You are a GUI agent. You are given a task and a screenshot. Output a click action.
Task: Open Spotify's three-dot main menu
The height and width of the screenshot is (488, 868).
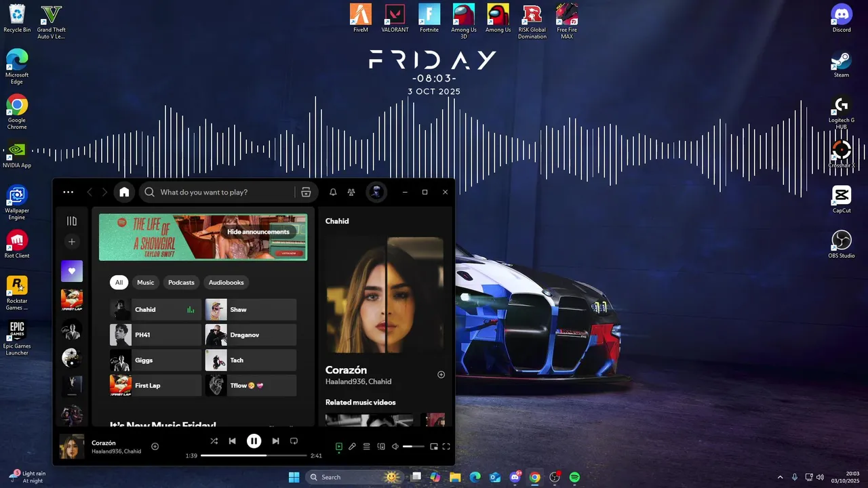pos(68,192)
